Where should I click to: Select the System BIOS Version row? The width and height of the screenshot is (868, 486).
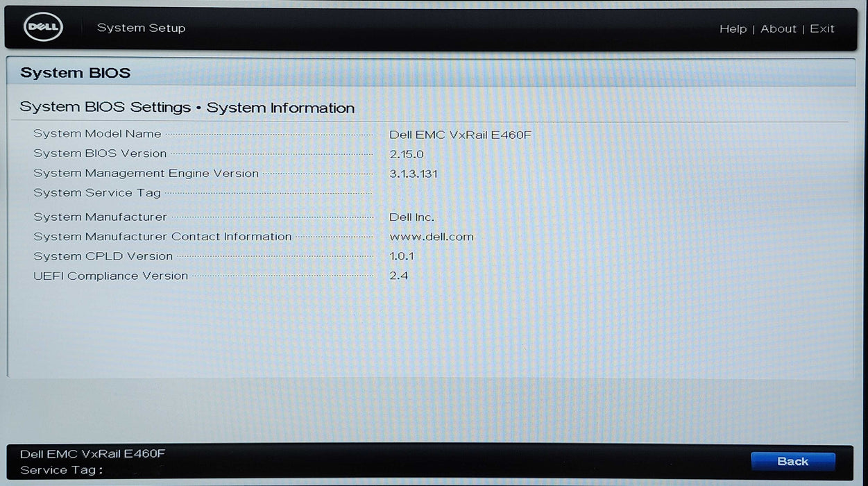100,153
